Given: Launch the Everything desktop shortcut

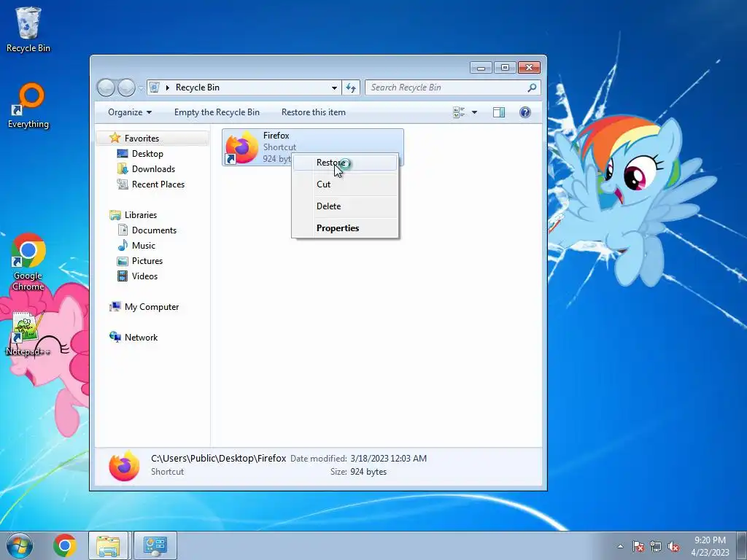Looking at the screenshot, I should tap(28, 106).
